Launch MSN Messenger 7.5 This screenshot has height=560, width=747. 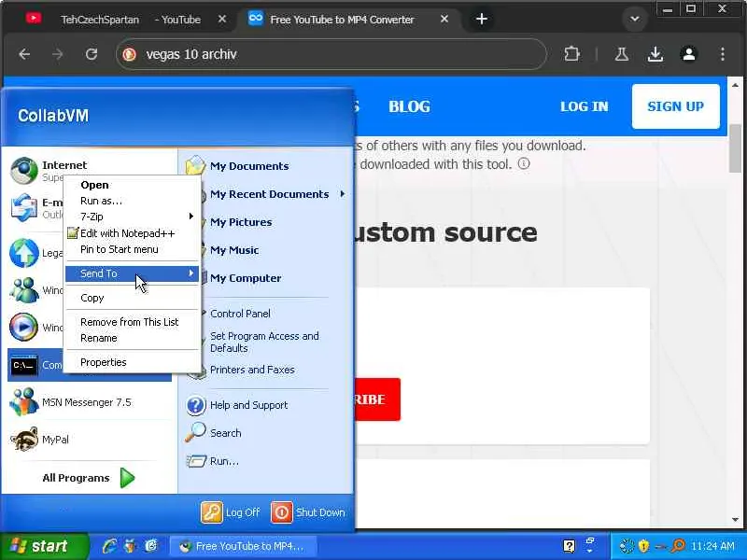pyautogui.click(x=89, y=402)
